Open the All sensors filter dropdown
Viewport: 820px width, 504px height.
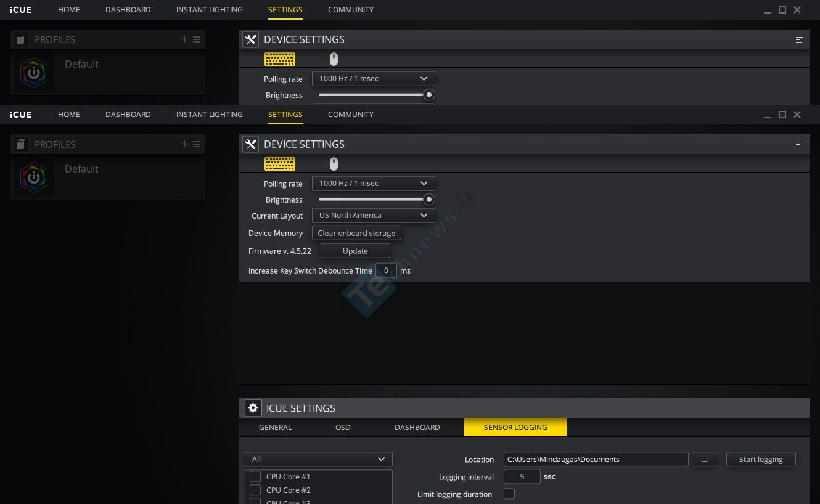point(319,459)
